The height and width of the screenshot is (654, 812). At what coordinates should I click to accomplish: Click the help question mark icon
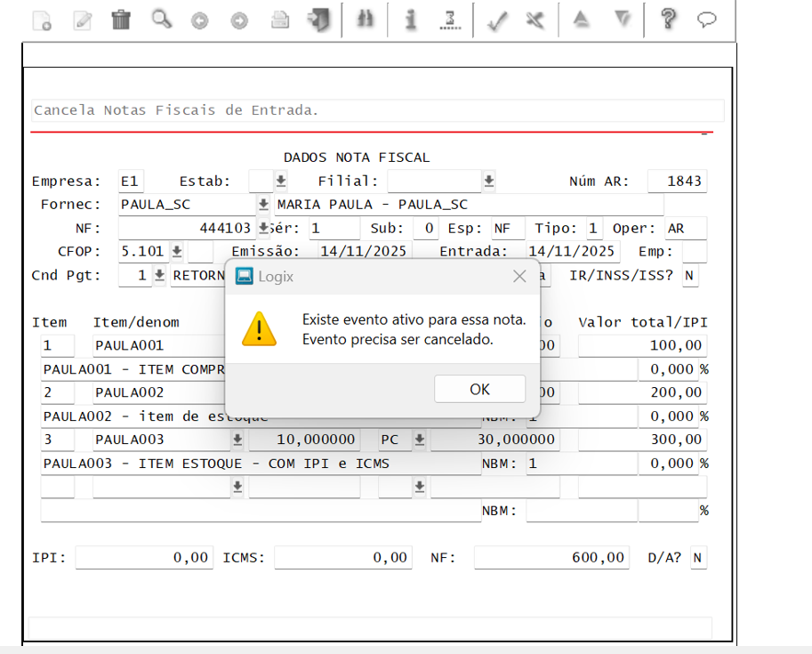[x=669, y=20]
